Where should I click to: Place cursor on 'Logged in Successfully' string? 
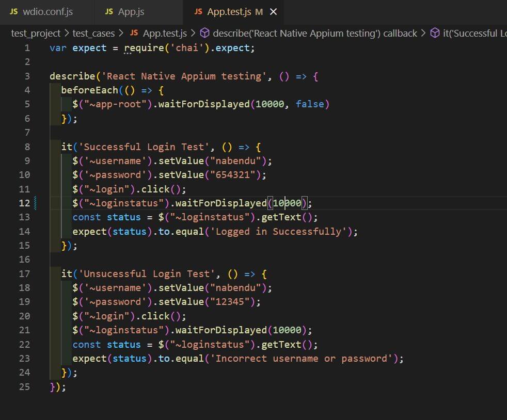tap(278, 231)
